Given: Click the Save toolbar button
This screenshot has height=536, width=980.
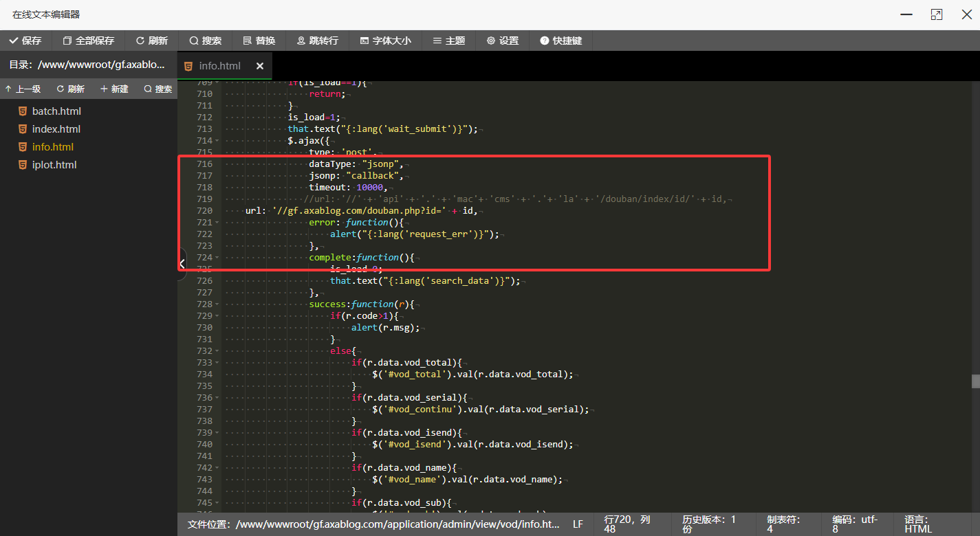Looking at the screenshot, I should pos(25,41).
